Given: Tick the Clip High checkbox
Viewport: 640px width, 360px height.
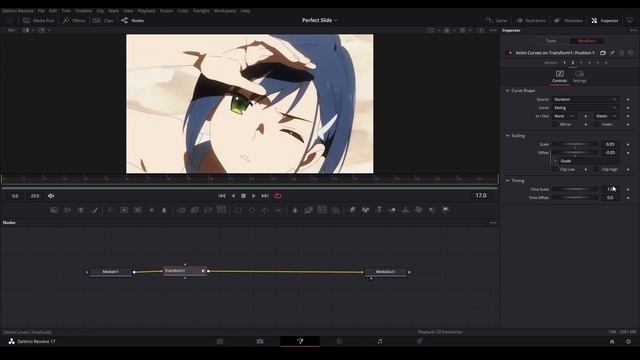Looking at the screenshot, I should [596, 169].
